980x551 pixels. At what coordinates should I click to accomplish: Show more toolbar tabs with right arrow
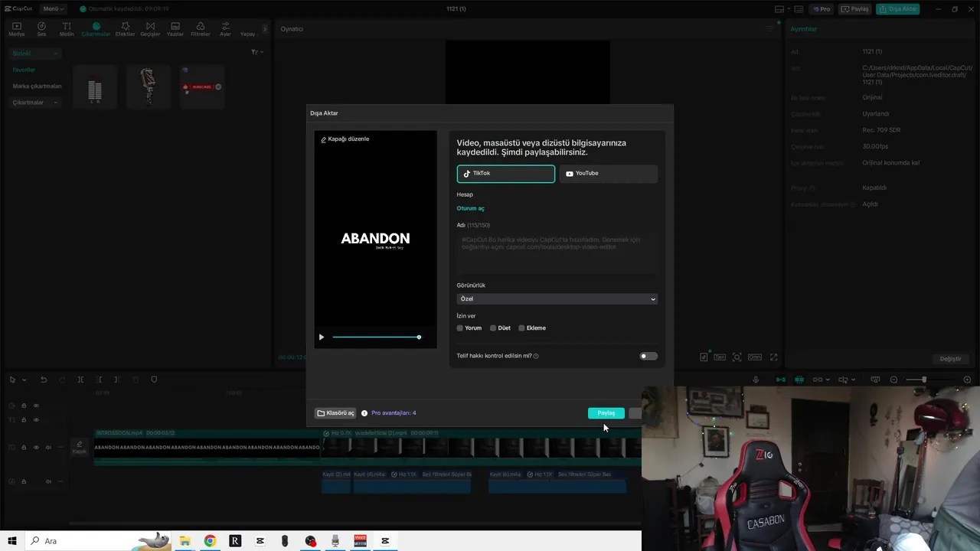(x=265, y=29)
